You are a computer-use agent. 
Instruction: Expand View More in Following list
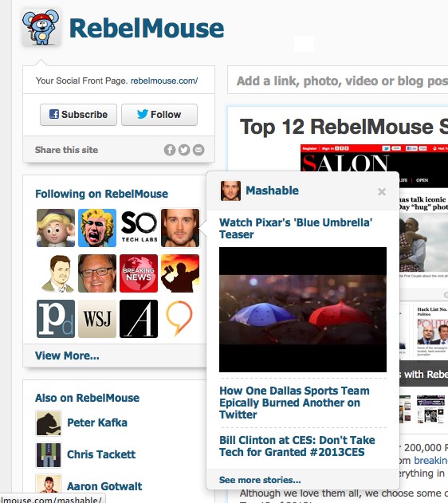(x=67, y=356)
